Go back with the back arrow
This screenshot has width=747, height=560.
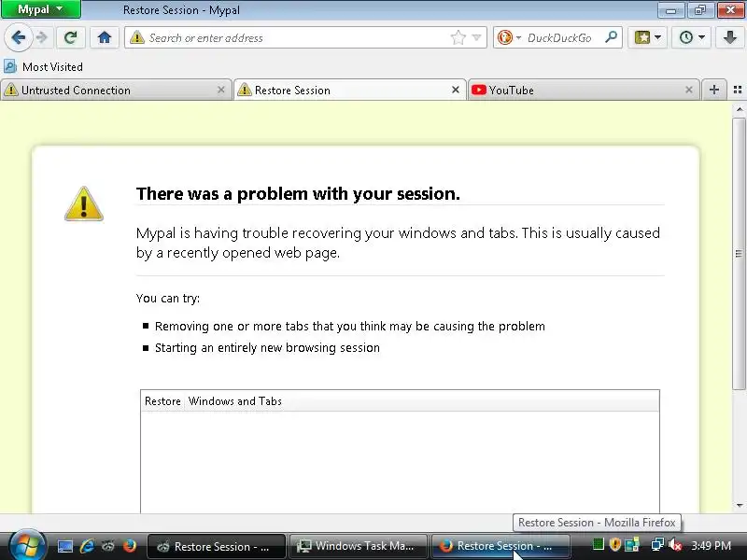click(x=18, y=37)
